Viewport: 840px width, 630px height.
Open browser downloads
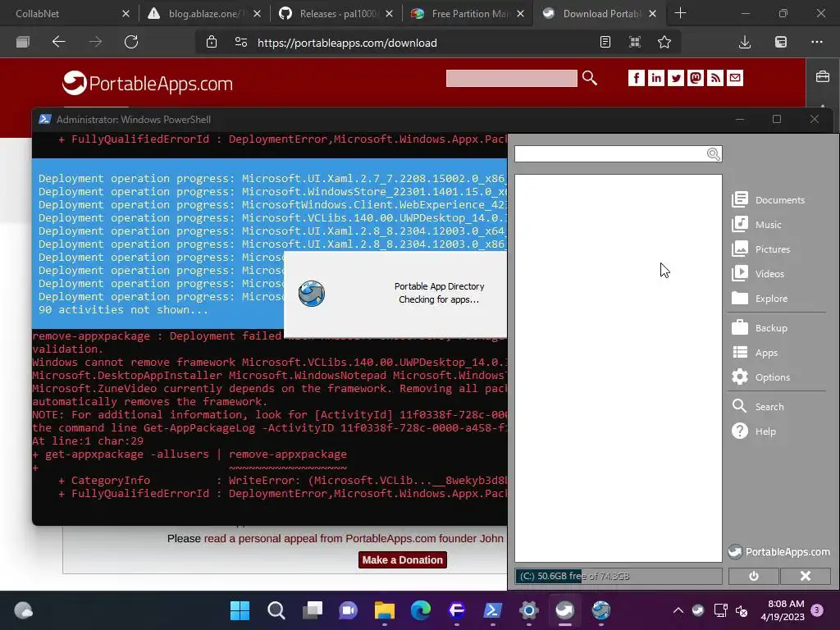(x=745, y=43)
